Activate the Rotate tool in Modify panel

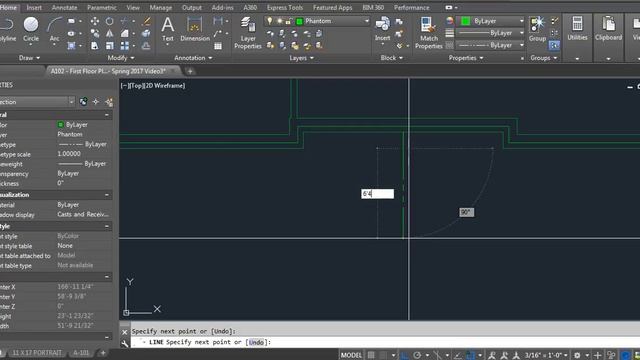pyautogui.click(x=109, y=21)
